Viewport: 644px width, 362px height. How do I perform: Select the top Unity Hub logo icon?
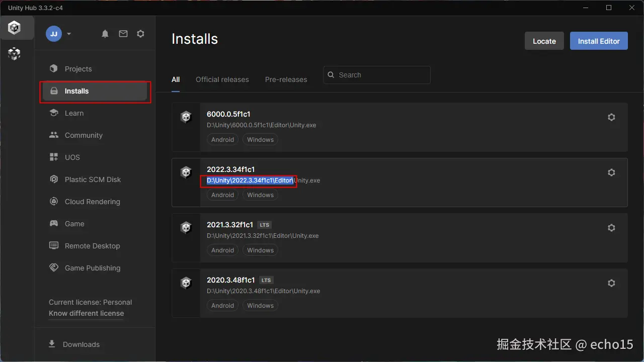15,28
